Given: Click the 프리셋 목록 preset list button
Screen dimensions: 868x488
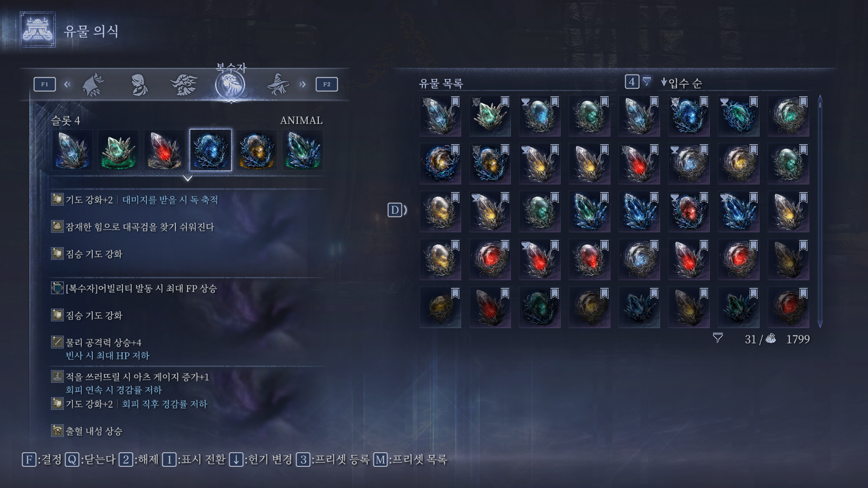Looking at the screenshot, I should click(410, 460).
